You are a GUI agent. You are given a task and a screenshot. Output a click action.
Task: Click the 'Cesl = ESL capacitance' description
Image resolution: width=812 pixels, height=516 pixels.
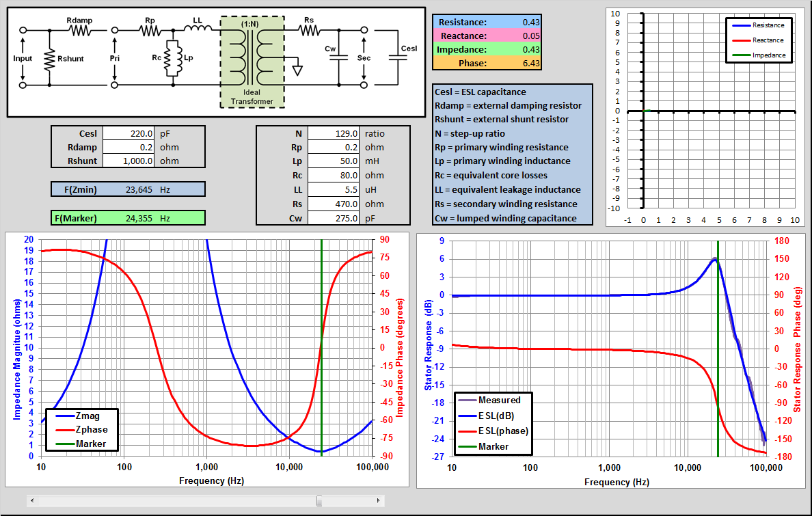480,92
